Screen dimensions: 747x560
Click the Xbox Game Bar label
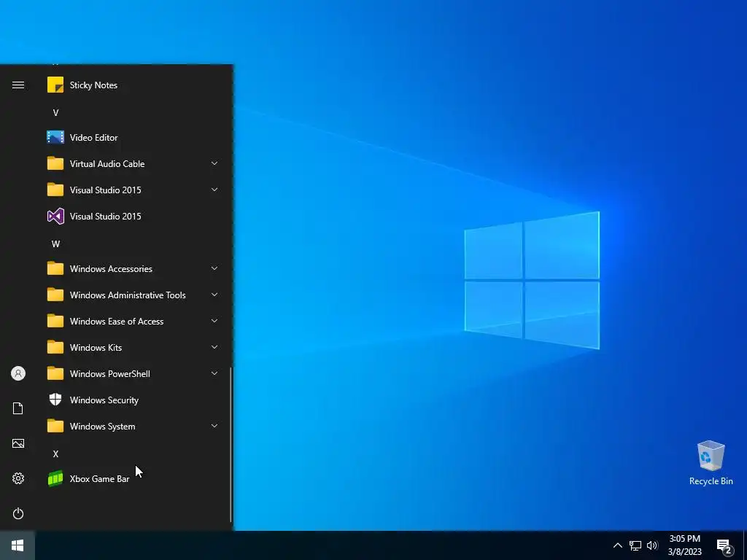[99, 478]
